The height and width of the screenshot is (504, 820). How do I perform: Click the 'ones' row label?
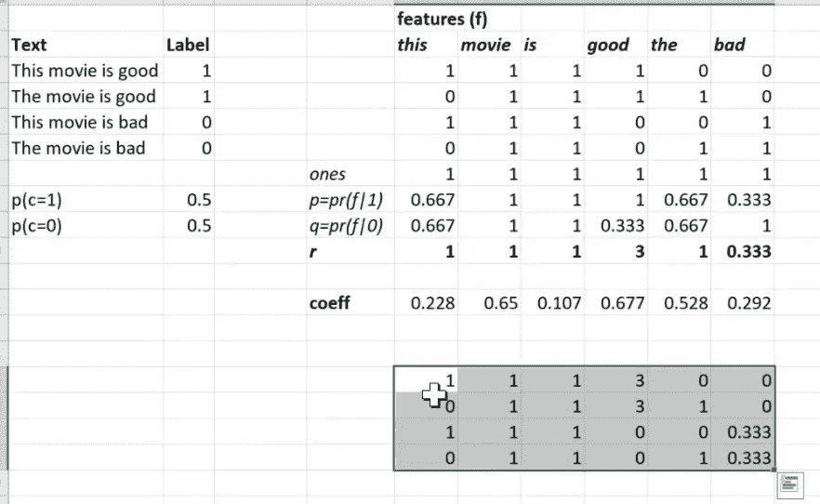(x=327, y=174)
